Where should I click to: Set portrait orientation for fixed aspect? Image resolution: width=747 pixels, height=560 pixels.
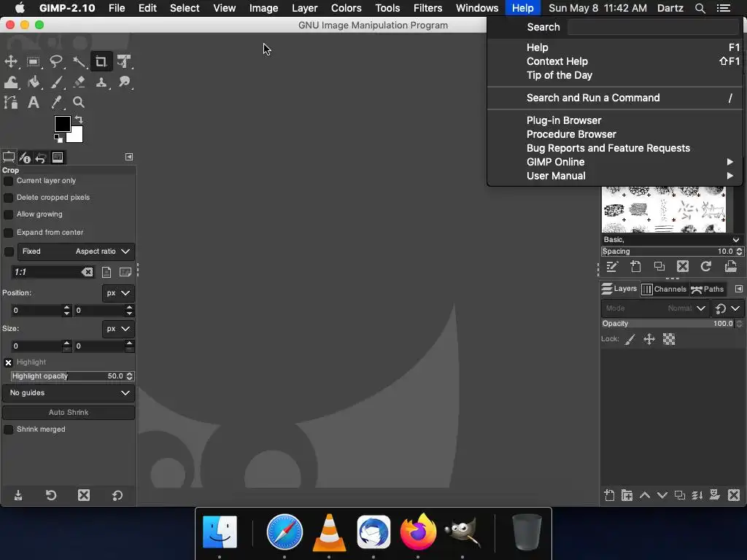(107, 272)
